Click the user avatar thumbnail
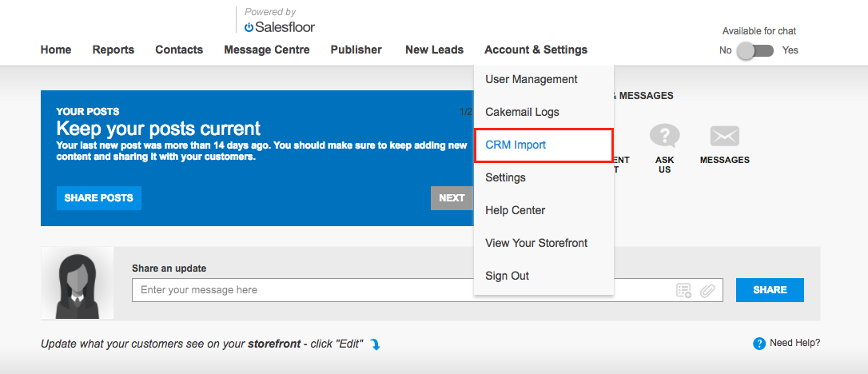The width and height of the screenshot is (868, 374). pyautogui.click(x=78, y=284)
